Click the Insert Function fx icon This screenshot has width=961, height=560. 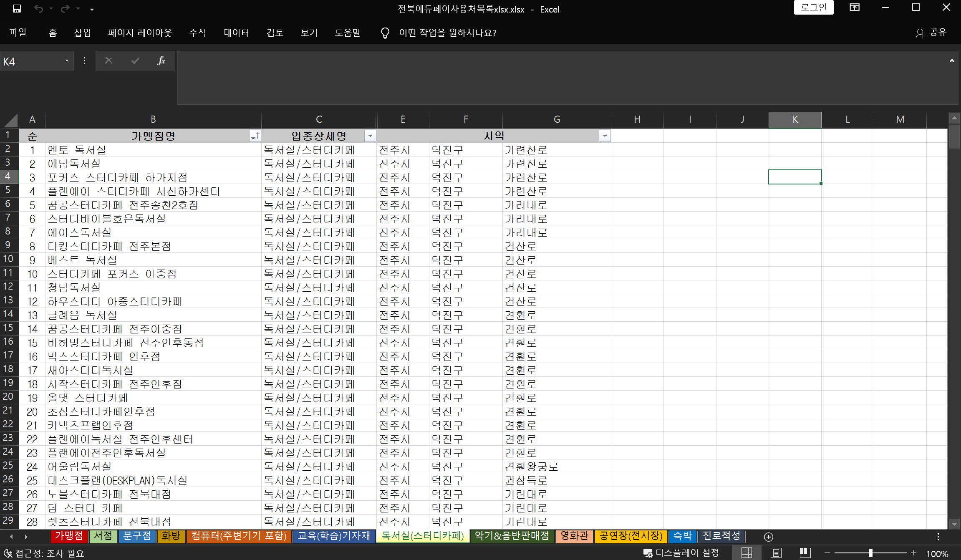pos(161,61)
